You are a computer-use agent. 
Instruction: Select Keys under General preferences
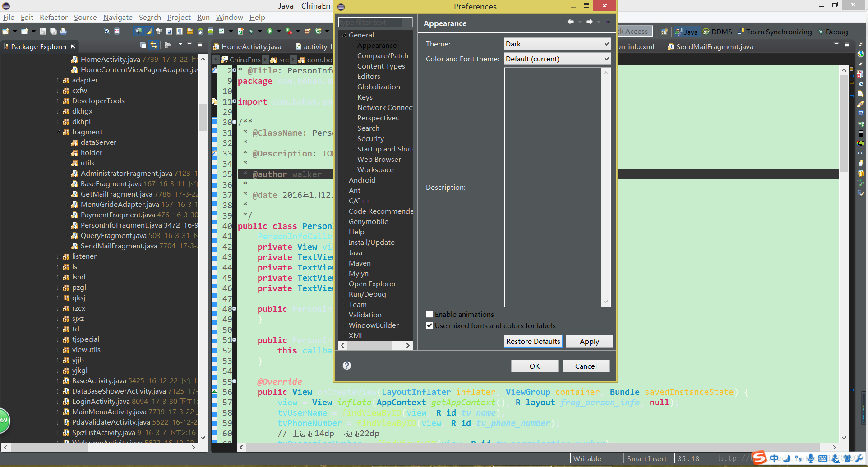click(365, 97)
